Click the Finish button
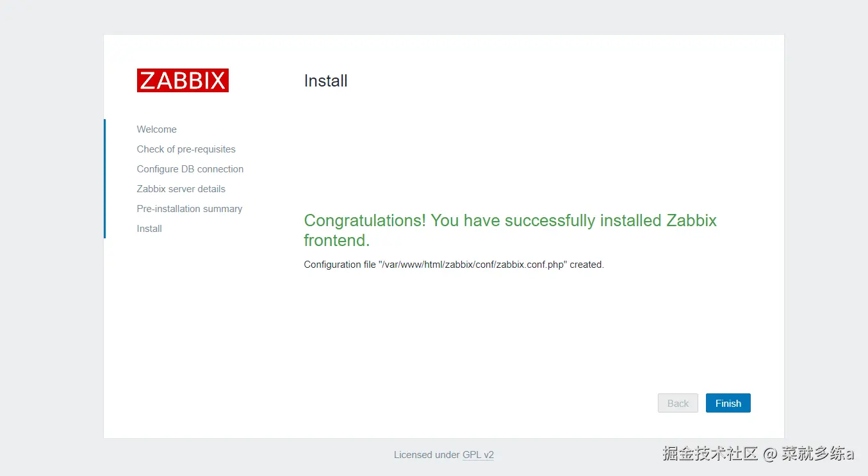 point(728,403)
